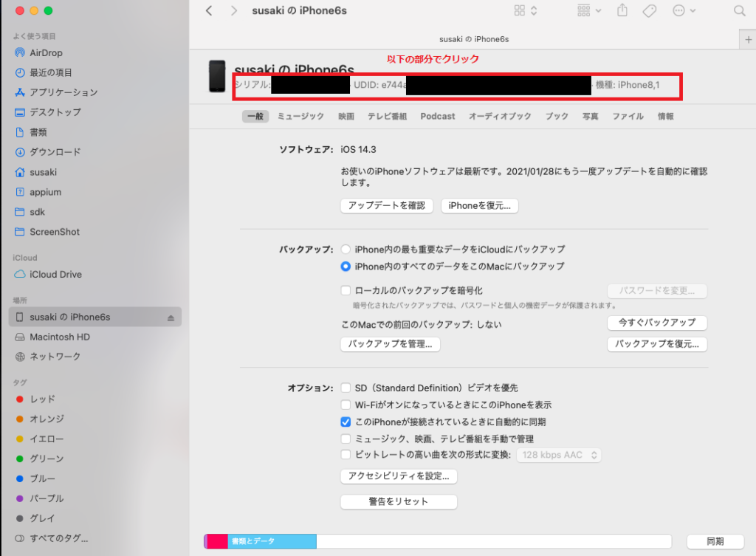This screenshot has height=556, width=756.
Task: Open ネットワーク in sidebar
Action: [55, 357]
